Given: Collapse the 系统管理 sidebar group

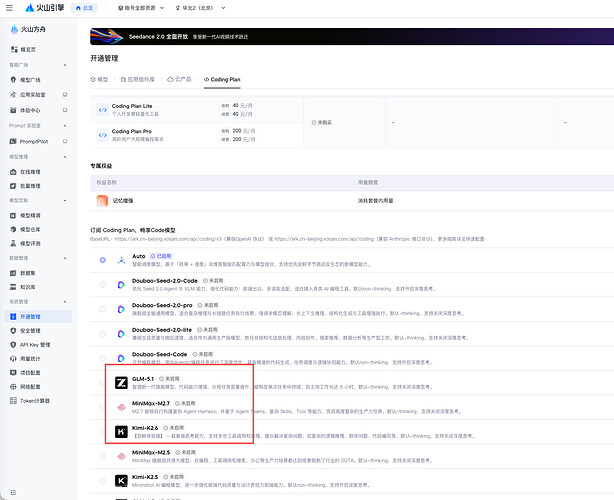Looking at the screenshot, I should coord(65,301).
